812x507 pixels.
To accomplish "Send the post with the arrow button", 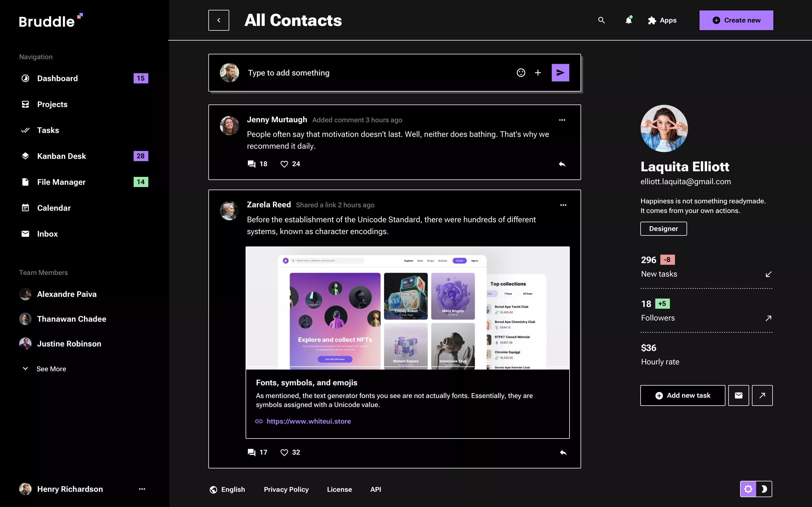I will pyautogui.click(x=560, y=72).
